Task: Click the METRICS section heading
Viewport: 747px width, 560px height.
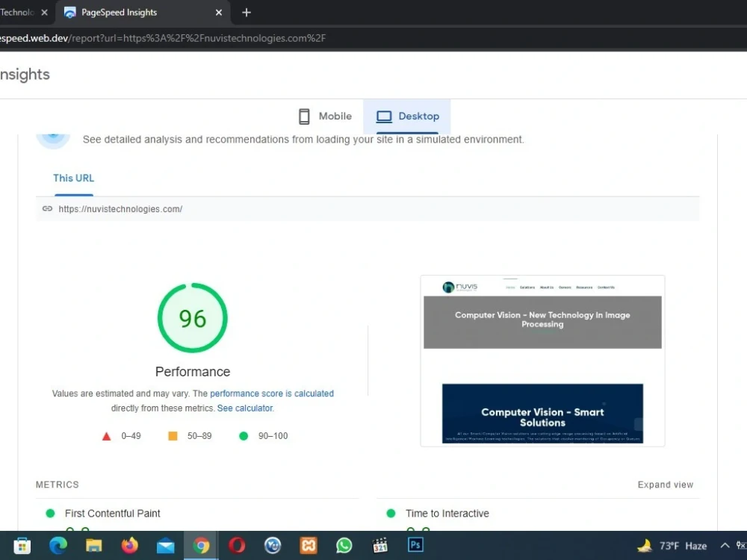Action: (58, 485)
